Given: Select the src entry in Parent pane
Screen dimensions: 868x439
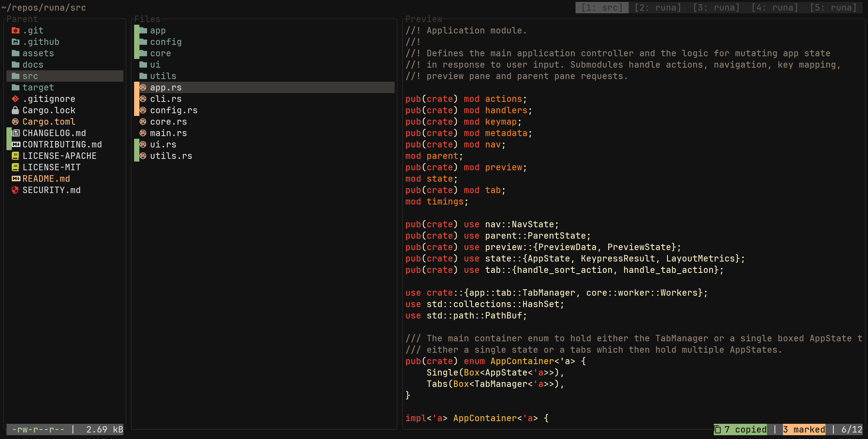Looking at the screenshot, I should (65, 76).
